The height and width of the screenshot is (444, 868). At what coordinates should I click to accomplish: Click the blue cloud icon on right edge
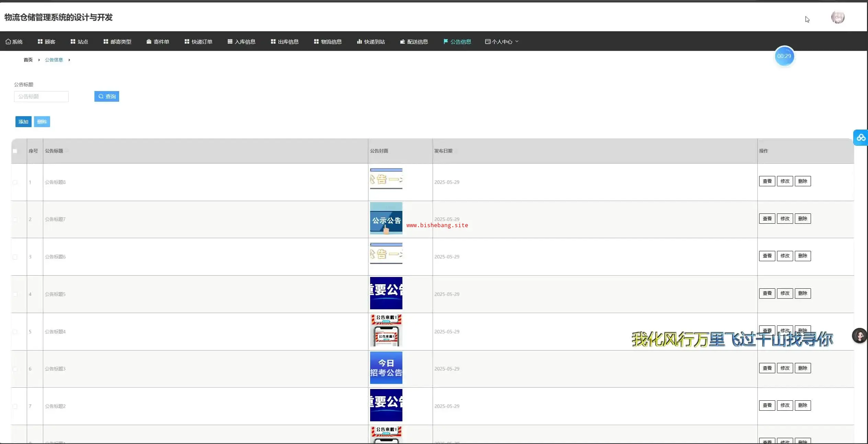point(861,138)
